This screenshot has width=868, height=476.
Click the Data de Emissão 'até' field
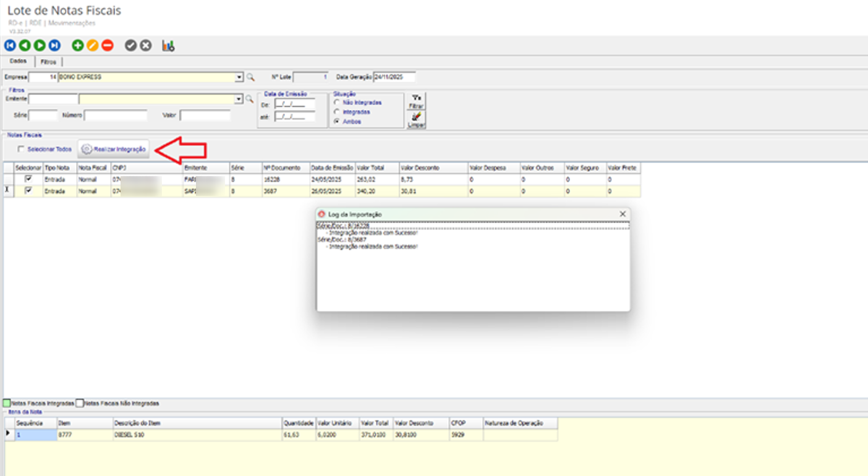(294, 116)
